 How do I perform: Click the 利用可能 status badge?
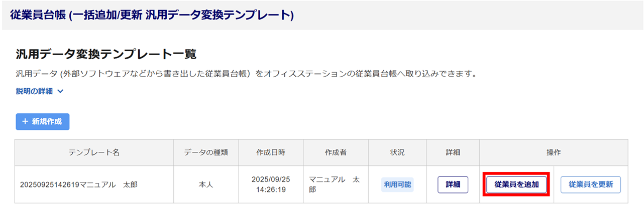pyautogui.click(x=397, y=184)
